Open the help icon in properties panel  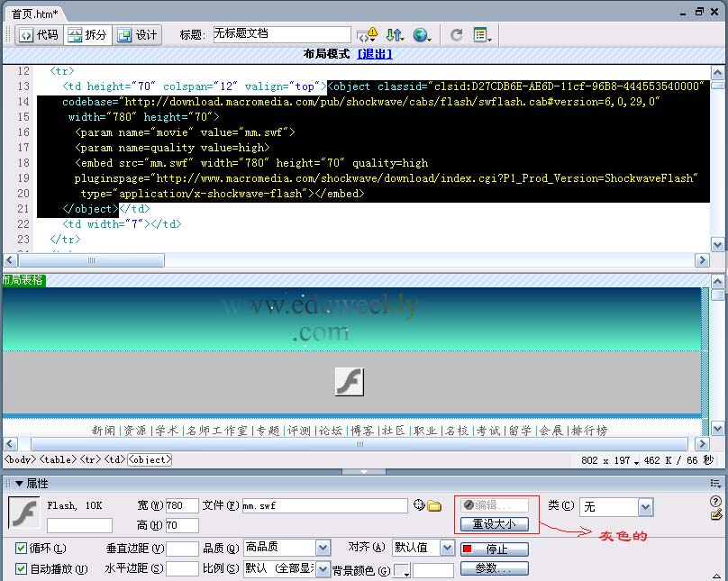[x=716, y=501]
